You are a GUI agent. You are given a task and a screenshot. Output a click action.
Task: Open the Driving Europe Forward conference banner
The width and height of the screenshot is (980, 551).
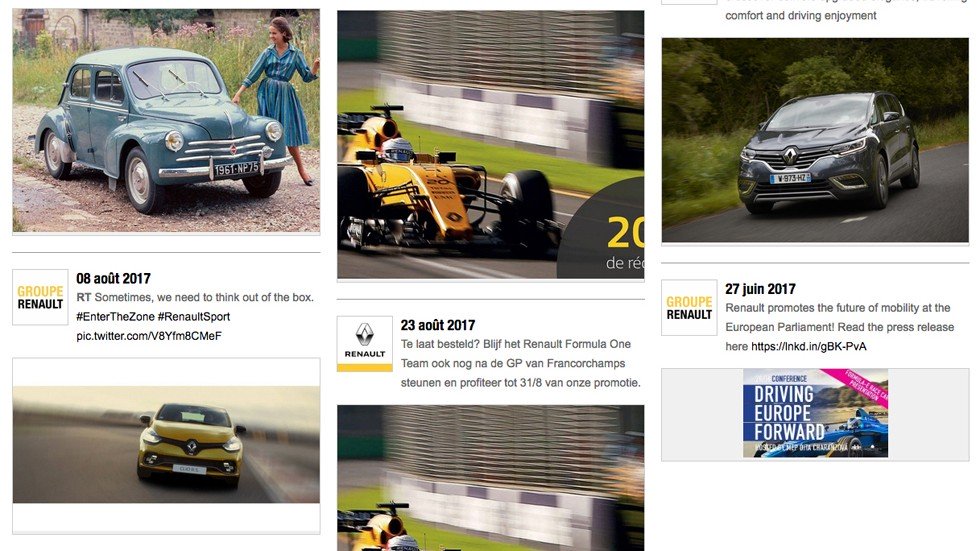pos(816,413)
